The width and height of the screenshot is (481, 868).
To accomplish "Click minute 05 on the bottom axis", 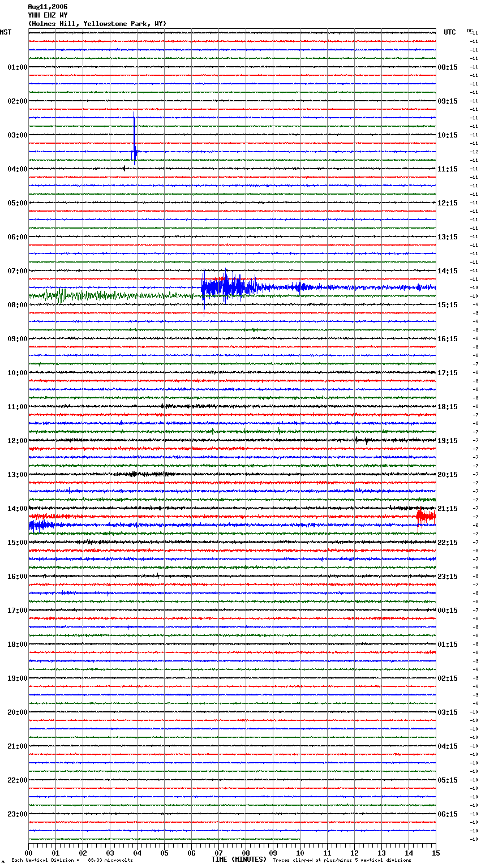I will click(164, 852).
